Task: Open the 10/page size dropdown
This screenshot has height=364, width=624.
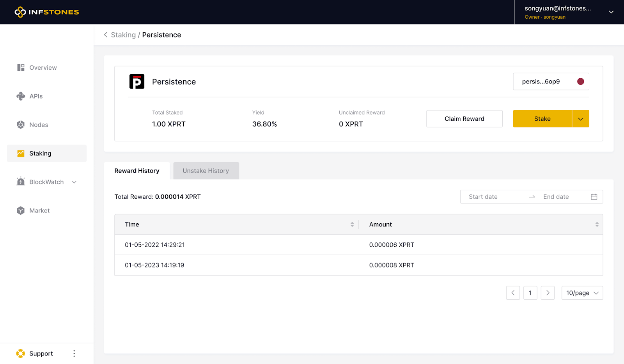Action: 582,293
